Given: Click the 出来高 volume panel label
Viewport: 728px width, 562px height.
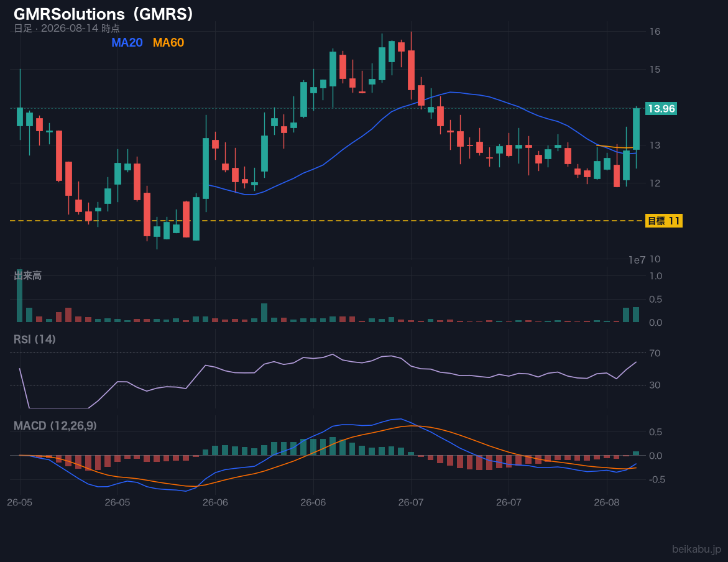Looking at the screenshot, I should (x=27, y=275).
